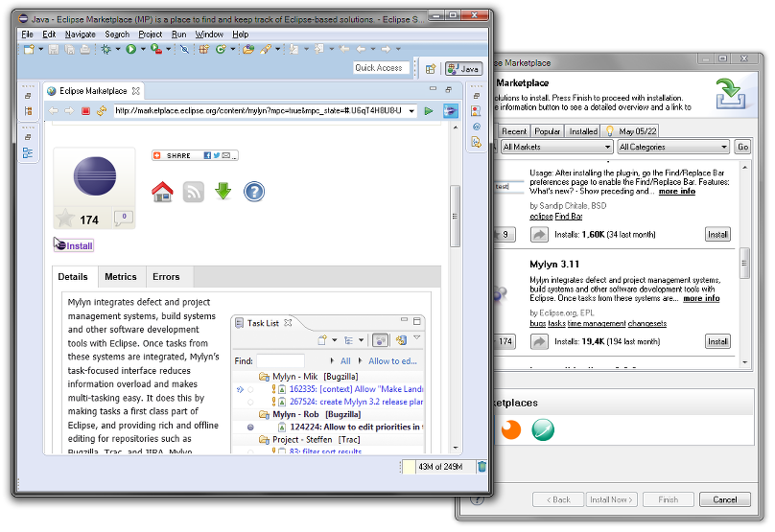
Task: Open the All Markets combo box
Action: [556, 147]
